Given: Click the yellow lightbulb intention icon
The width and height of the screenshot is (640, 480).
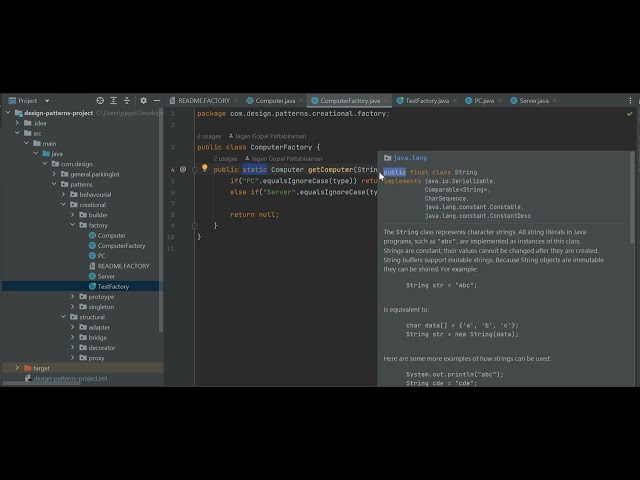Looking at the screenshot, I should pyautogui.click(x=204, y=168).
